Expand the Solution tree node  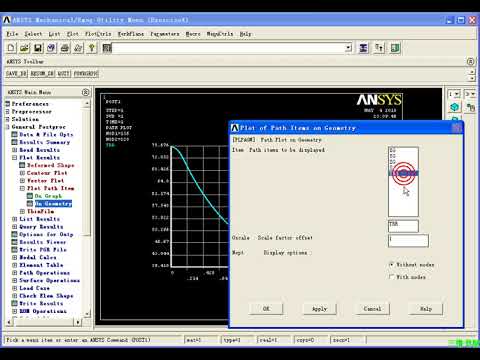tap(8, 119)
